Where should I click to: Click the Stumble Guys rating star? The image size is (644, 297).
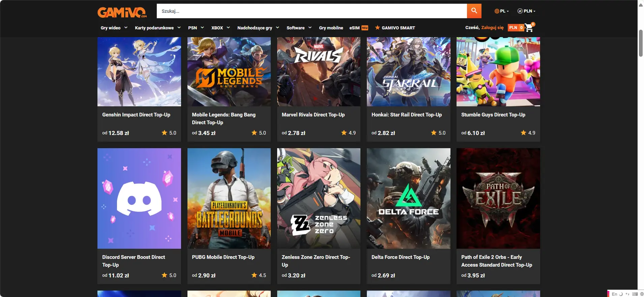pos(523,133)
